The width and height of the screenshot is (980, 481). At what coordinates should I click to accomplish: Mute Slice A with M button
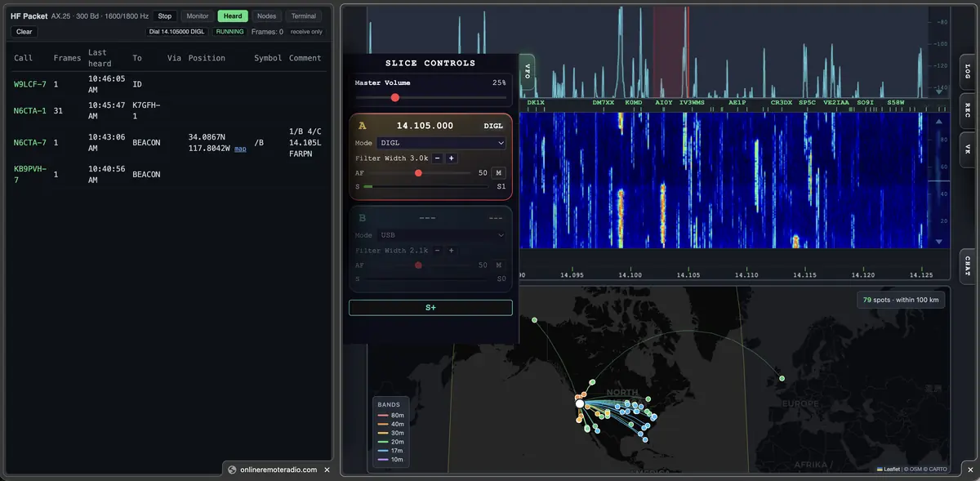point(498,173)
